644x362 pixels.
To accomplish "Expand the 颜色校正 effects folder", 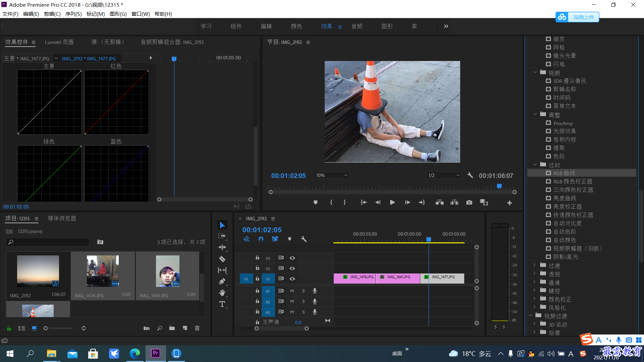I will pos(535,299).
